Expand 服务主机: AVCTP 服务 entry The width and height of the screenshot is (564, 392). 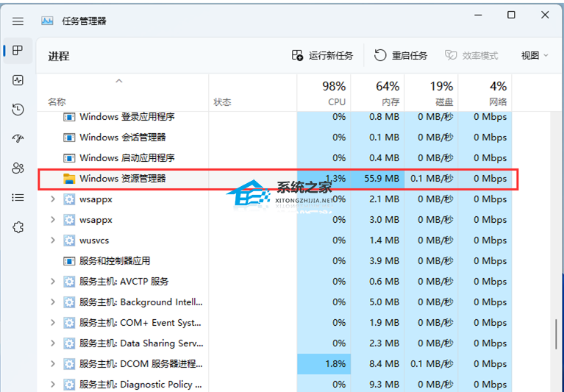(52, 282)
